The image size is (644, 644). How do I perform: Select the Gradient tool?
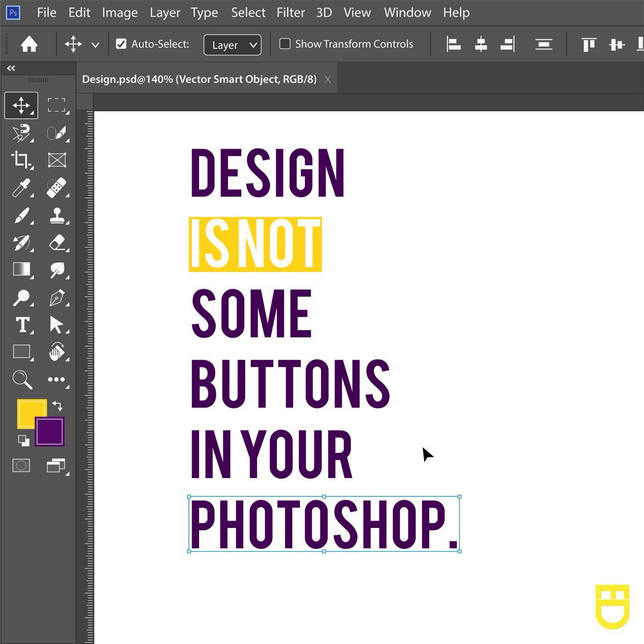click(x=21, y=269)
